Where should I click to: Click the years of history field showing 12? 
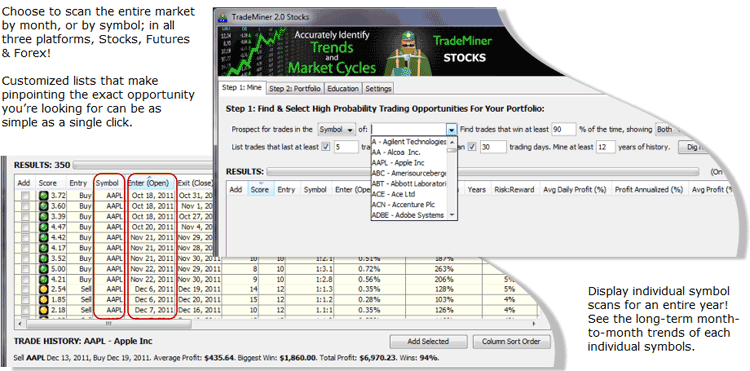606,147
